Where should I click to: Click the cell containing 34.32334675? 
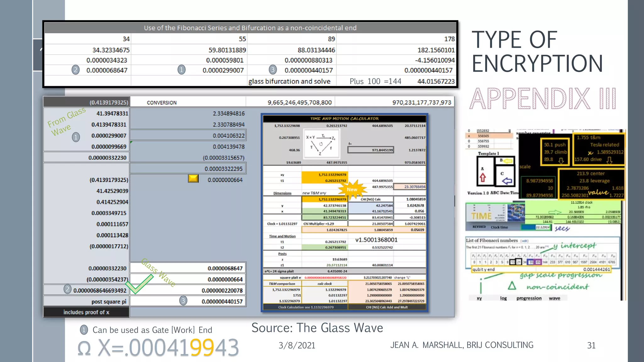point(88,50)
